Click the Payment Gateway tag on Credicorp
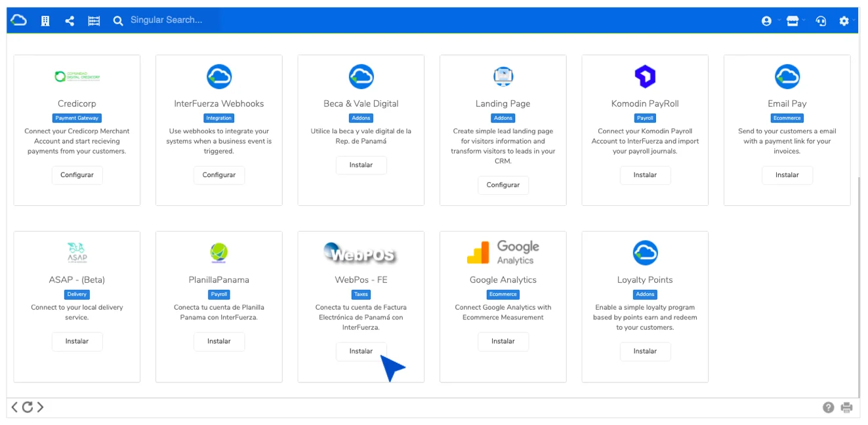Image resolution: width=868 pixels, height=425 pixels. click(x=77, y=118)
